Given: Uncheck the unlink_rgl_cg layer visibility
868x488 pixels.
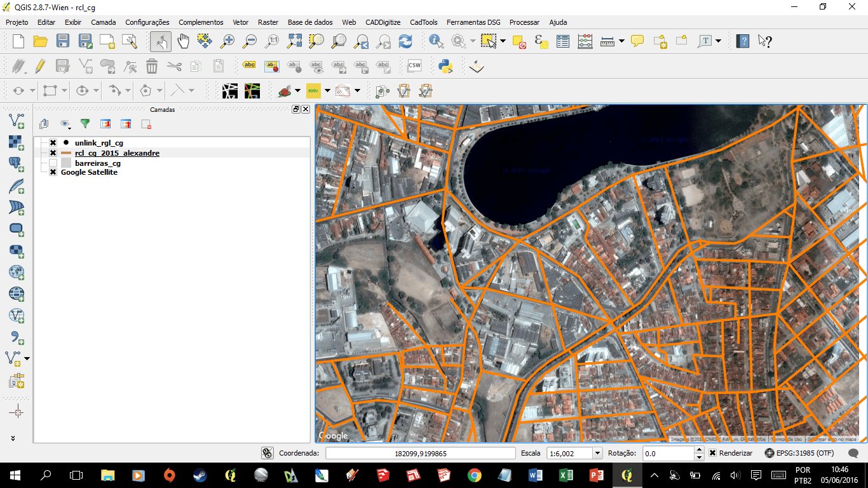Looking at the screenshot, I should tap(53, 143).
